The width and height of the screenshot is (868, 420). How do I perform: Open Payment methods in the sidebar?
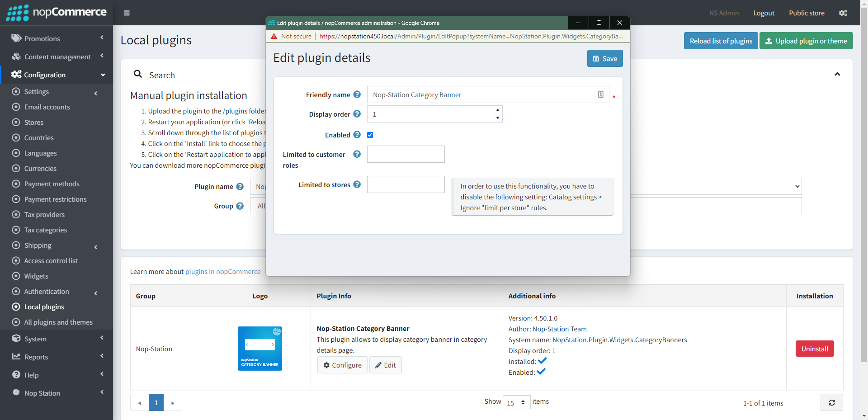tap(52, 184)
